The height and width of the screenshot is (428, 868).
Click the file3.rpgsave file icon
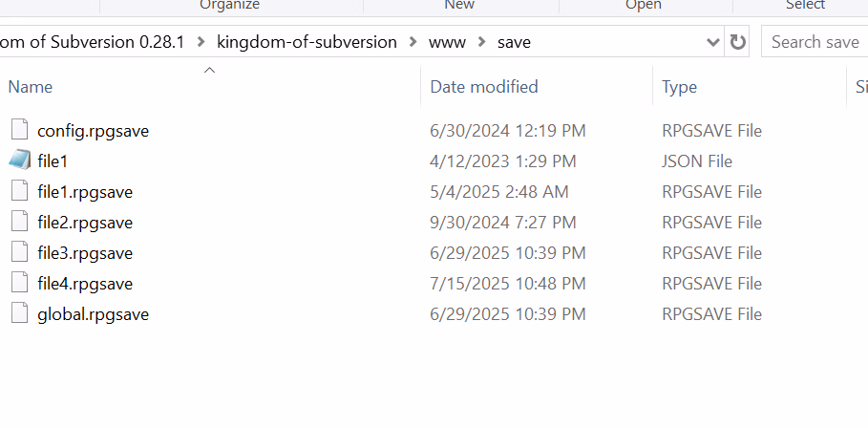[x=19, y=252]
